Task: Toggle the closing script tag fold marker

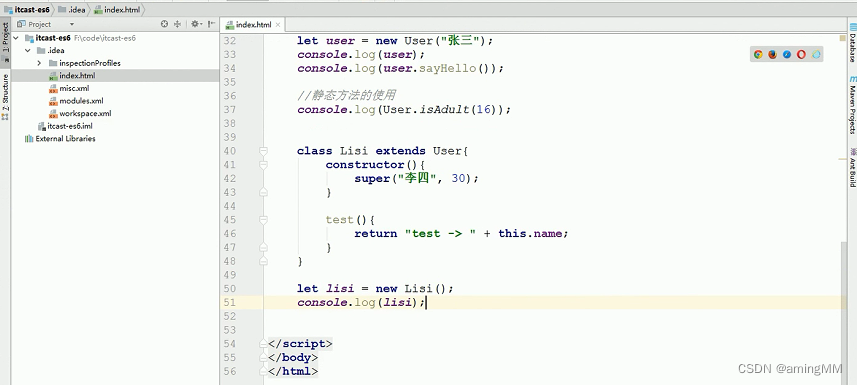Action: 263,343
